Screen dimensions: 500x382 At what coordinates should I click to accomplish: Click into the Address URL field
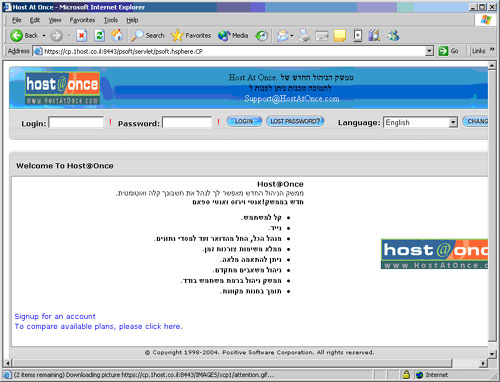[230, 51]
